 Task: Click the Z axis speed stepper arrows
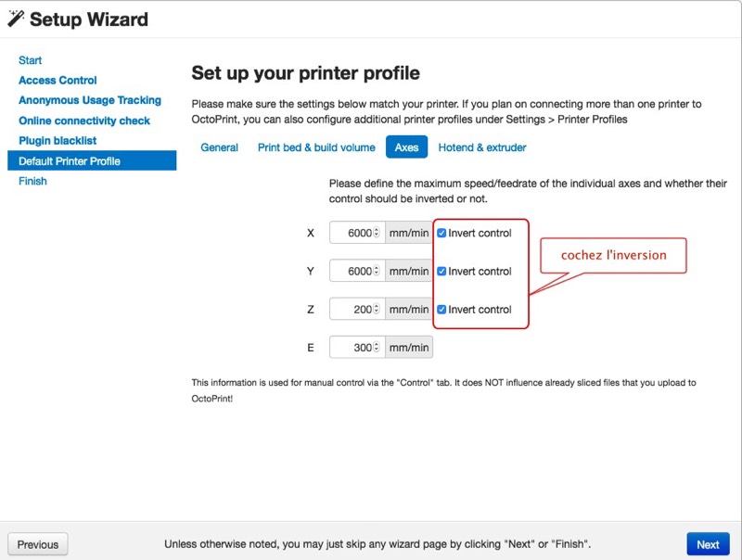pyautogui.click(x=377, y=310)
